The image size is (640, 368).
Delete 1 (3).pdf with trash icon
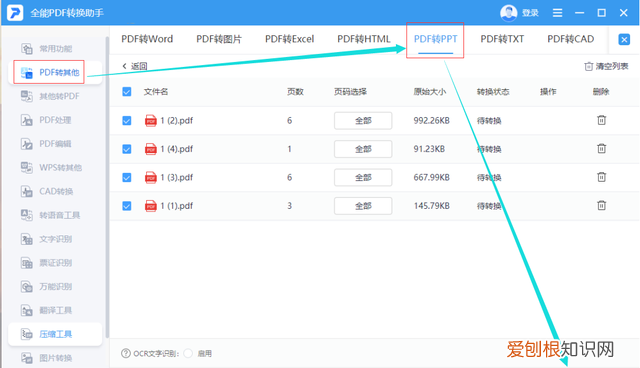(x=601, y=177)
